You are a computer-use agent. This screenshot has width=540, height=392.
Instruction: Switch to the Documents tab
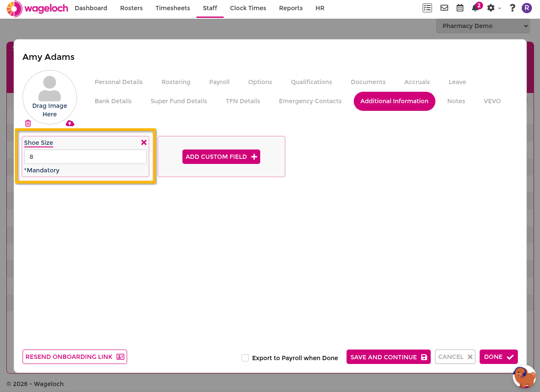(368, 82)
